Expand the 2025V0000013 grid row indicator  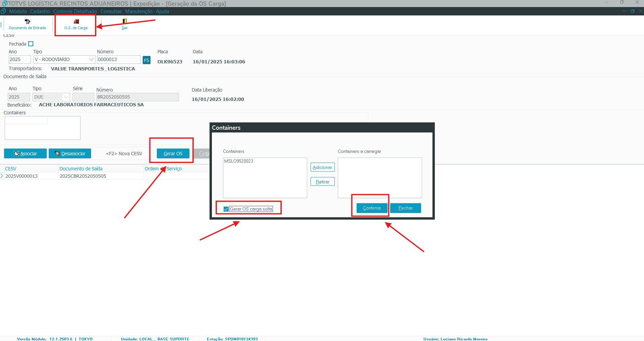[x=2, y=176]
